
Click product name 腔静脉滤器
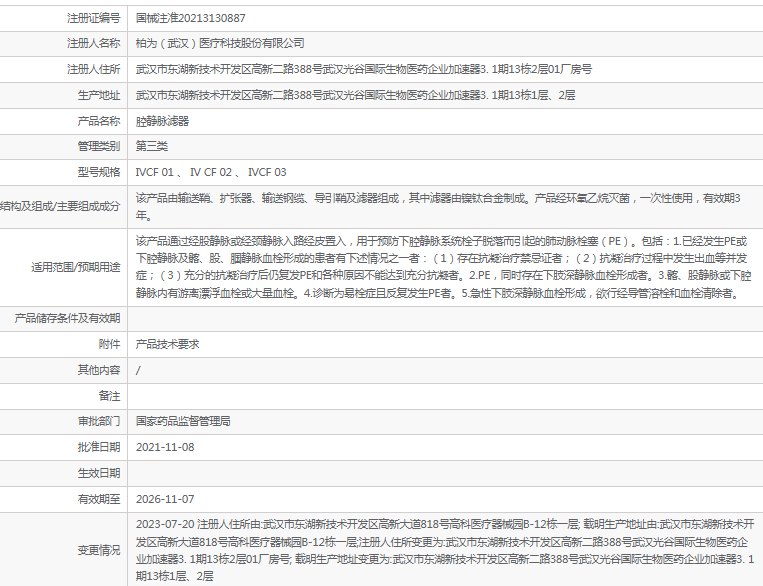[x=162, y=121]
